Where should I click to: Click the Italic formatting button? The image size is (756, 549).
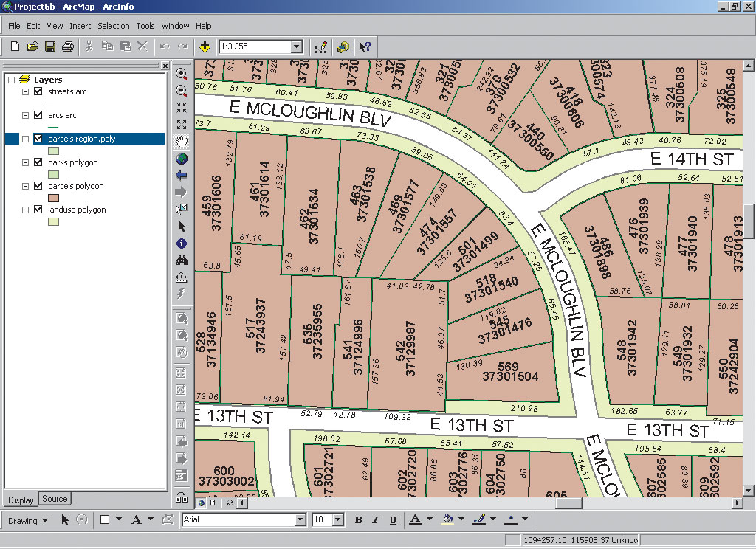click(x=376, y=520)
